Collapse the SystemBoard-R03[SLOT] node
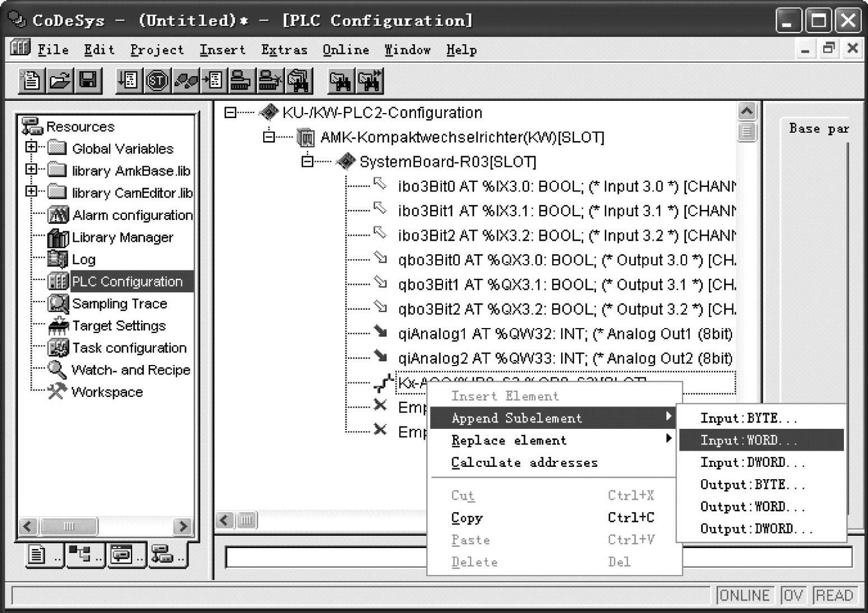The width and height of the screenshot is (868, 613). (307, 162)
